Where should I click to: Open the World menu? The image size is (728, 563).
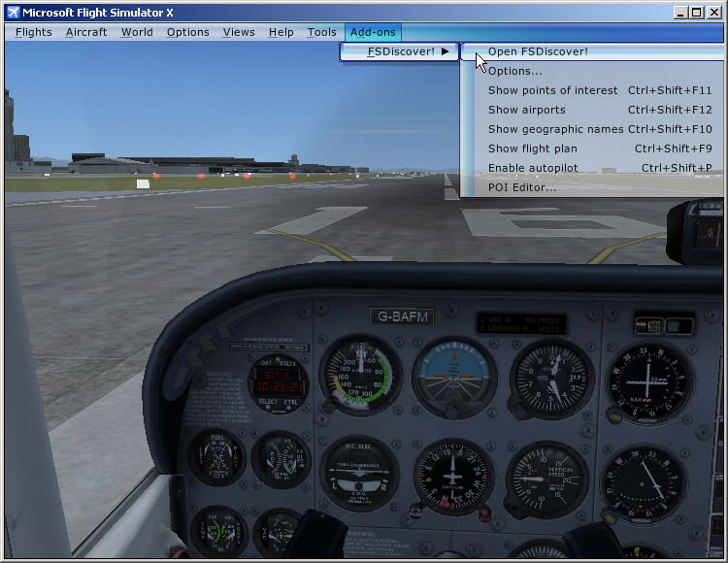137,32
